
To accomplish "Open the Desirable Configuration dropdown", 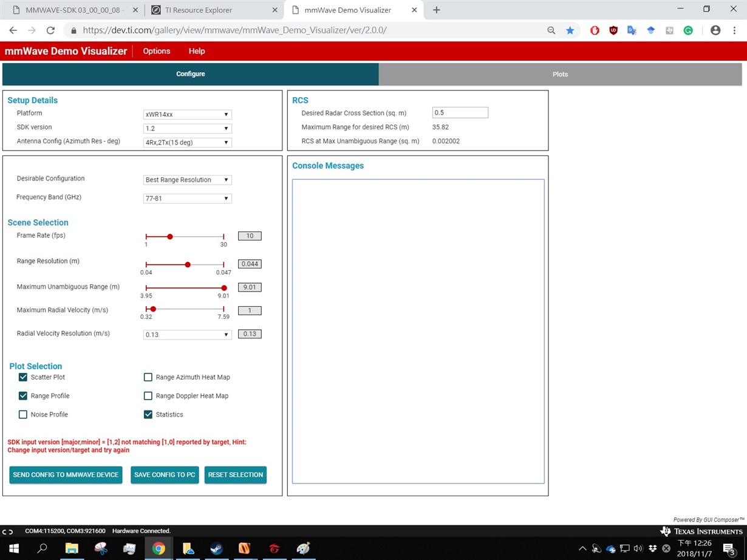I will [188, 180].
